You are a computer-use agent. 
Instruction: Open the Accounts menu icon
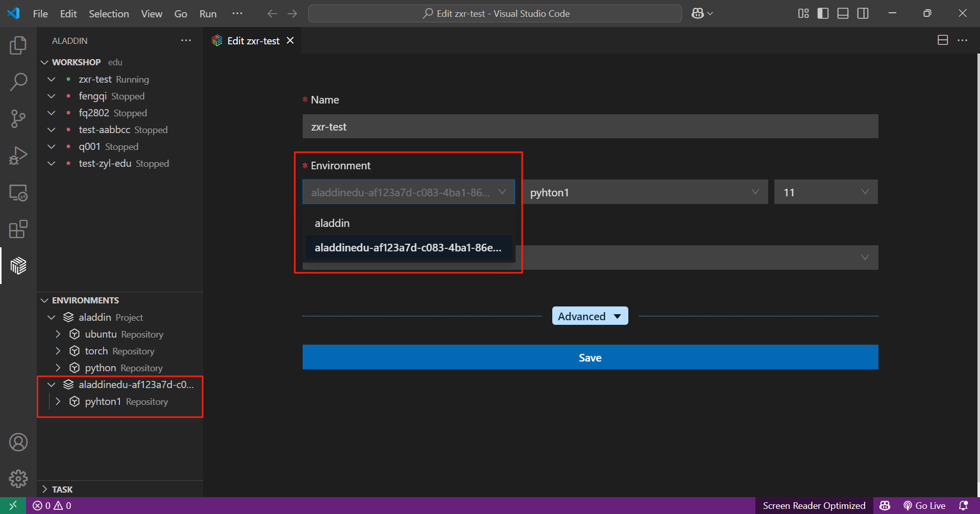pos(18,442)
